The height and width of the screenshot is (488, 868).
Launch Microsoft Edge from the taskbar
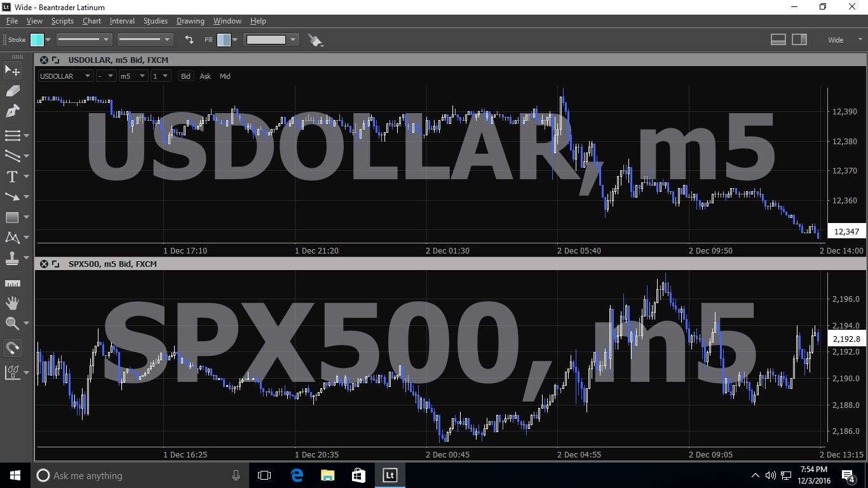(296, 475)
